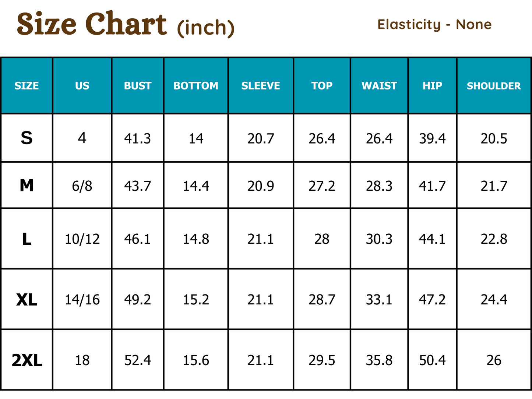The width and height of the screenshot is (532, 399).
Task: Select the SIZE column header
Action: (27, 86)
